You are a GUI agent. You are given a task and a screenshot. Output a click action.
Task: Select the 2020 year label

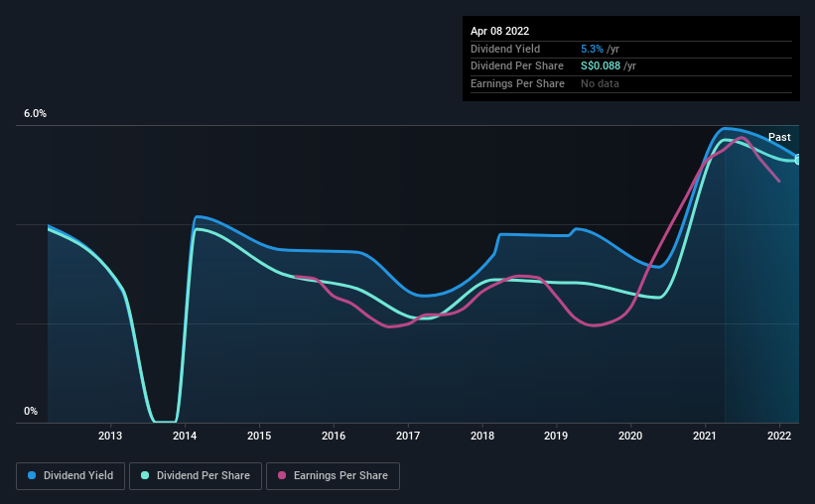tap(630, 436)
